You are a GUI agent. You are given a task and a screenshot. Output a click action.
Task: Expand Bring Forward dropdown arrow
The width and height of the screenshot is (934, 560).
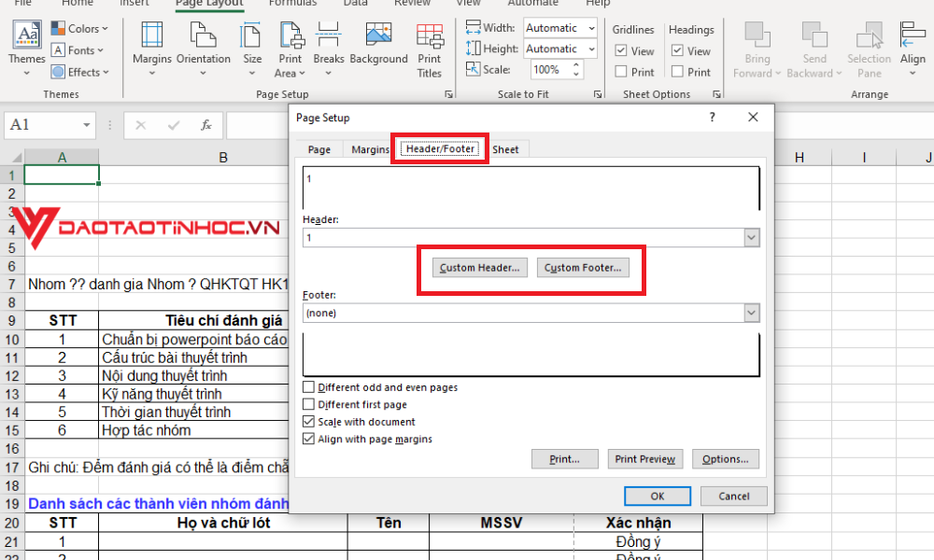pyautogui.click(x=778, y=73)
